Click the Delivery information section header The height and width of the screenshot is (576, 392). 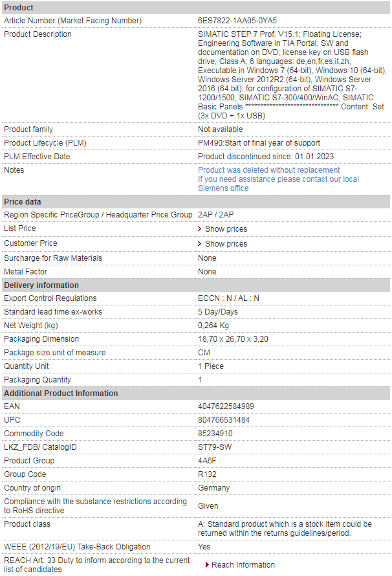(196, 285)
